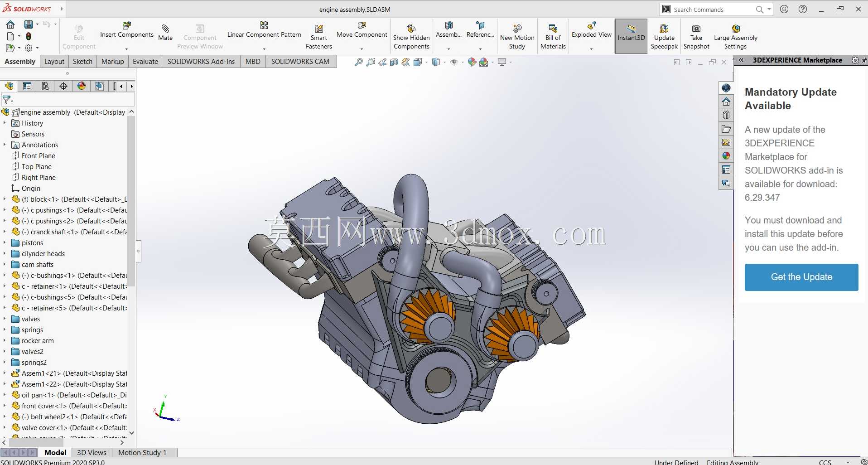Expand the cilynder heads folder
The image size is (868, 465).
5,253
